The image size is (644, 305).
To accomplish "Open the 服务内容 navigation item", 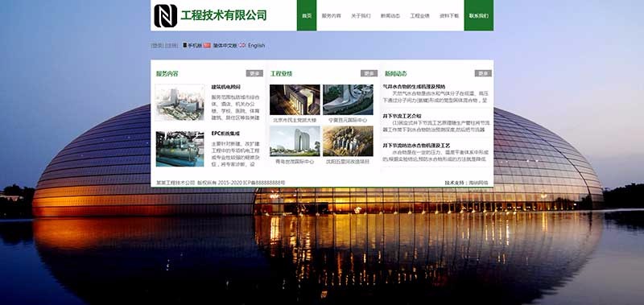I will (332, 15).
